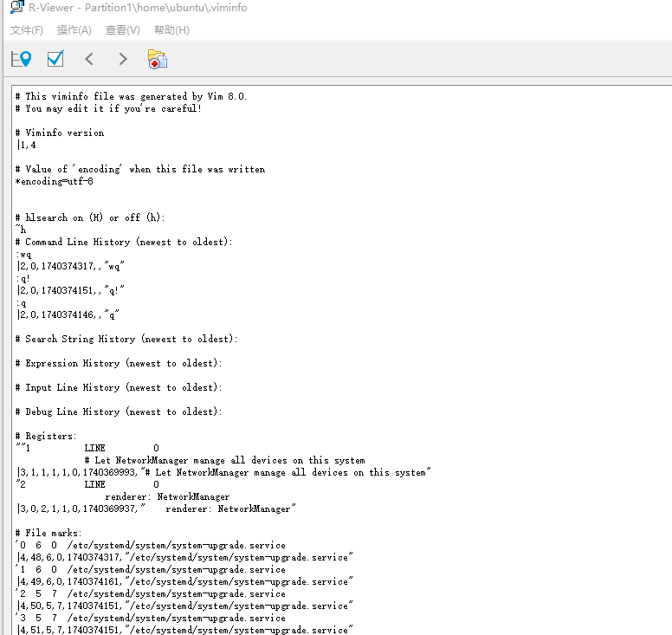Toggle the checkmark box toolbar icon
Screen dimensions: 672x635
pos(55,59)
